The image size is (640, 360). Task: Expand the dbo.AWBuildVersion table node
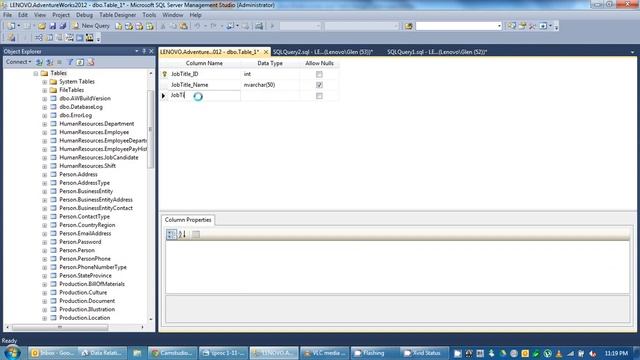pos(44,99)
